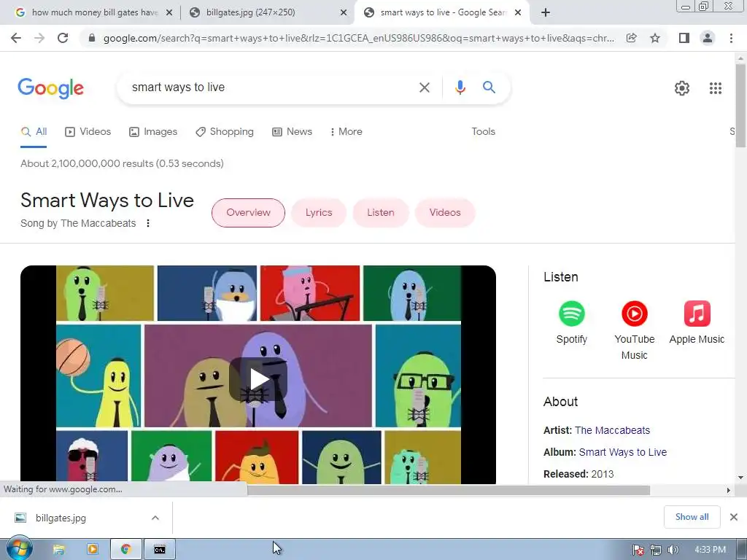Select the All results tab
The height and width of the screenshot is (560, 747).
pos(34,132)
